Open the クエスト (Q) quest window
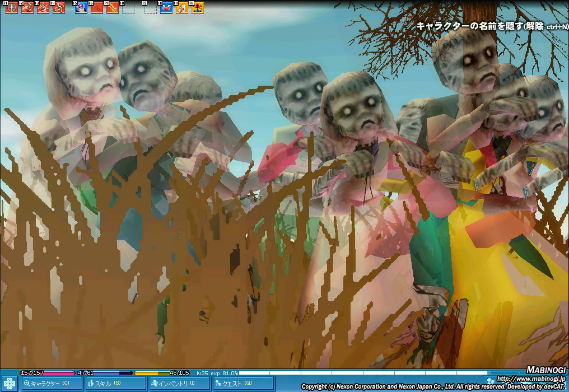This screenshot has height=392, width=569. tap(243, 383)
